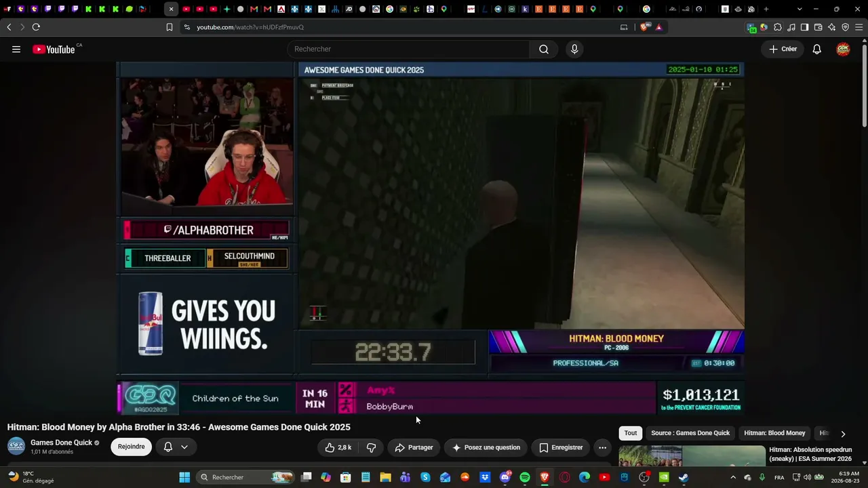Open Leo AI sparkle icon
The width and height of the screenshot is (868, 488).
832,27
